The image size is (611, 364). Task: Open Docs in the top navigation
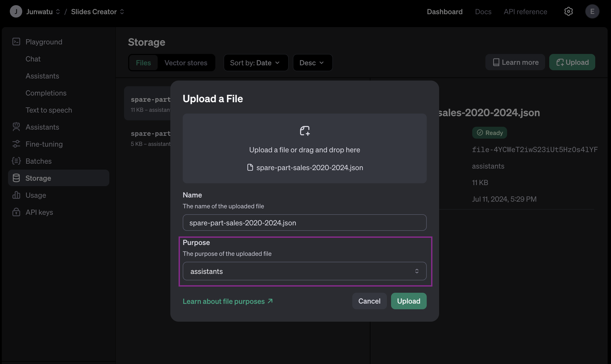(483, 12)
